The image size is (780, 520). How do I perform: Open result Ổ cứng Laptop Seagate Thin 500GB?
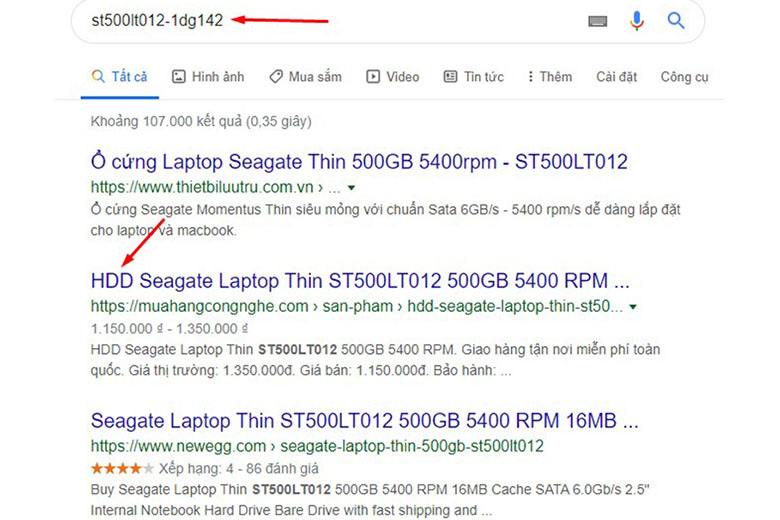tap(359, 162)
